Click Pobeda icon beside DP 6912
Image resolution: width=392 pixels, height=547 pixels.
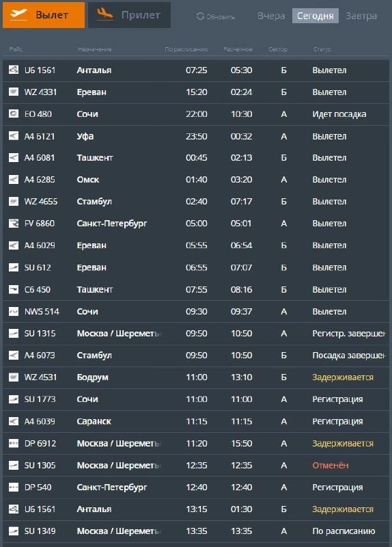pyautogui.click(x=14, y=443)
